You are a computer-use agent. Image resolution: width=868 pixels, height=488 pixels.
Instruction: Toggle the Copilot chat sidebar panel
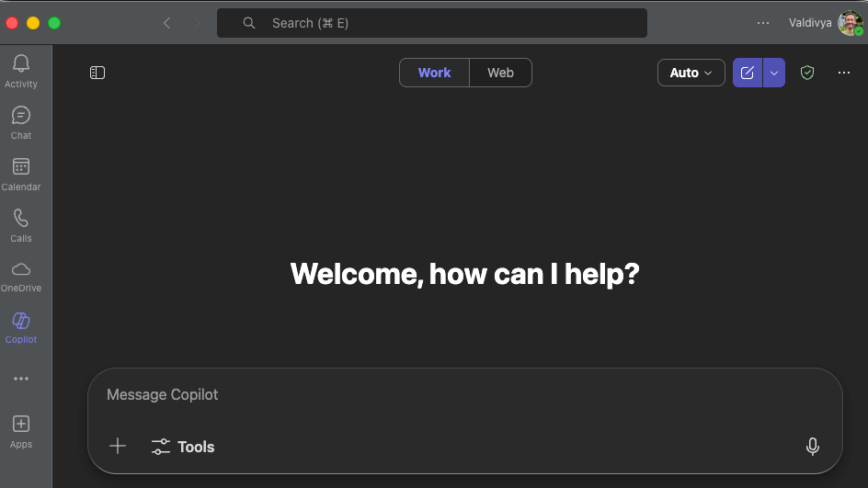point(97,73)
